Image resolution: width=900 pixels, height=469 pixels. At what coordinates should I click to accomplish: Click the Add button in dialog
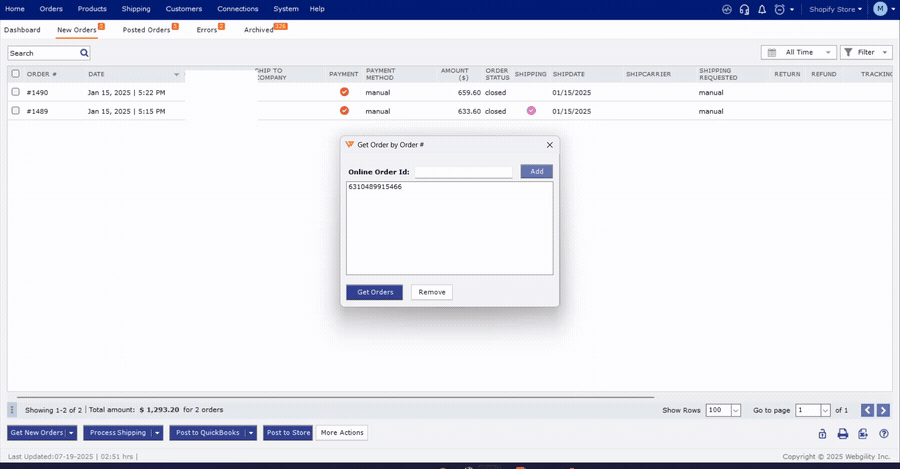[x=537, y=171]
